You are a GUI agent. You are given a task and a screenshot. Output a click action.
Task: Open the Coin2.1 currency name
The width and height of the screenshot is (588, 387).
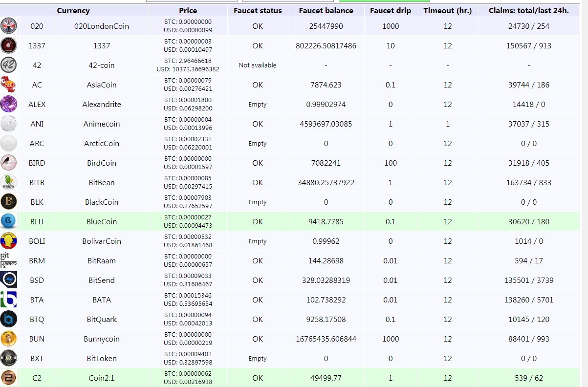pos(102,378)
